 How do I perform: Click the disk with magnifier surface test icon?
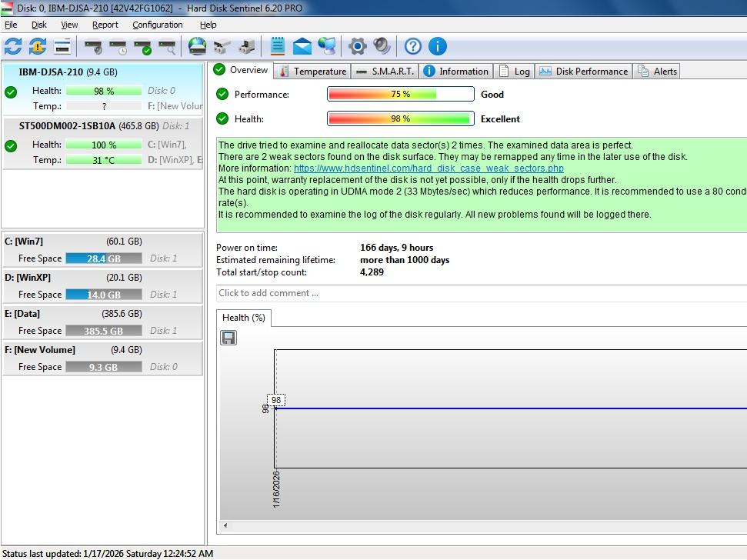click(x=167, y=47)
